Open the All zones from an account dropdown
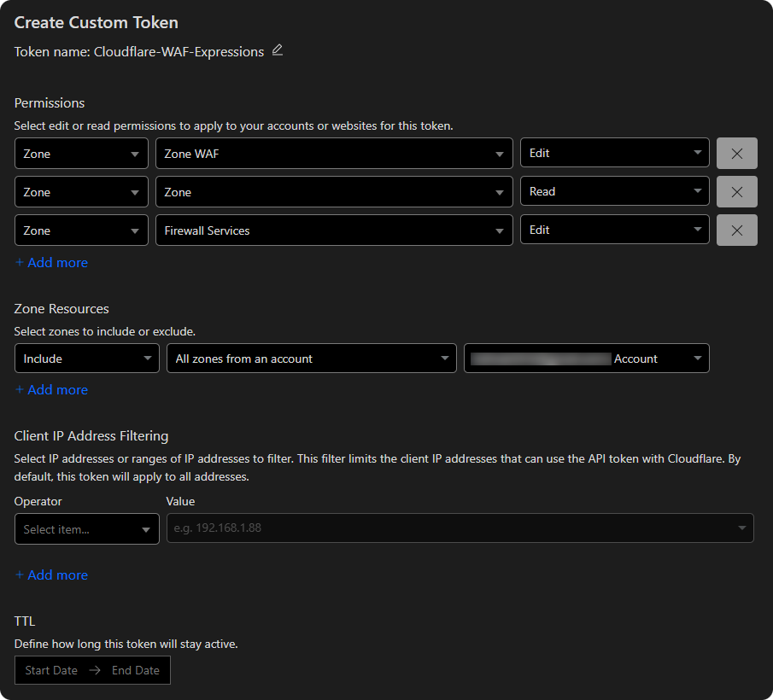 [x=311, y=359]
